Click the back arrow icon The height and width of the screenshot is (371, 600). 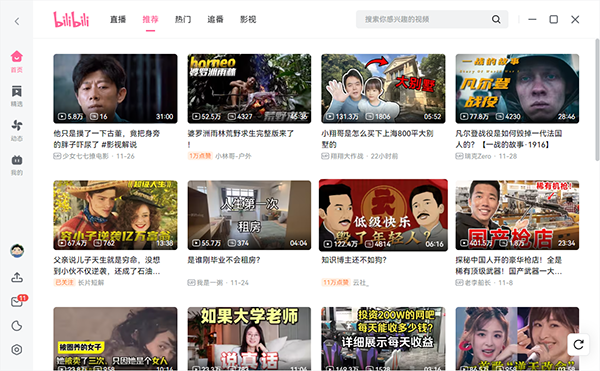coord(17,21)
